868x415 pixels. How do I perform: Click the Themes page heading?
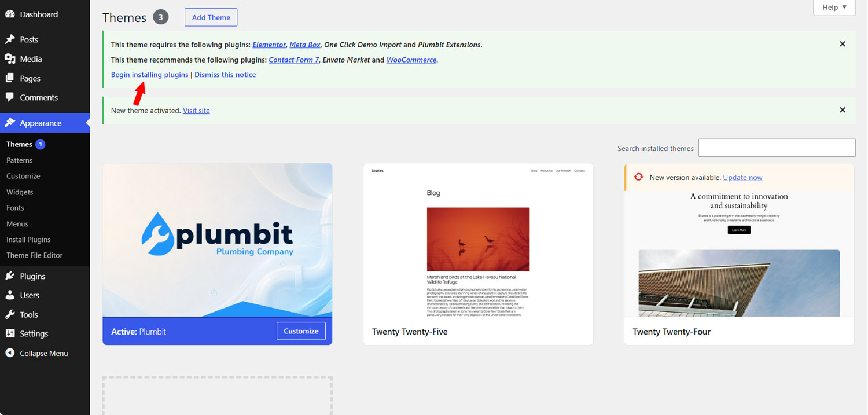click(124, 17)
